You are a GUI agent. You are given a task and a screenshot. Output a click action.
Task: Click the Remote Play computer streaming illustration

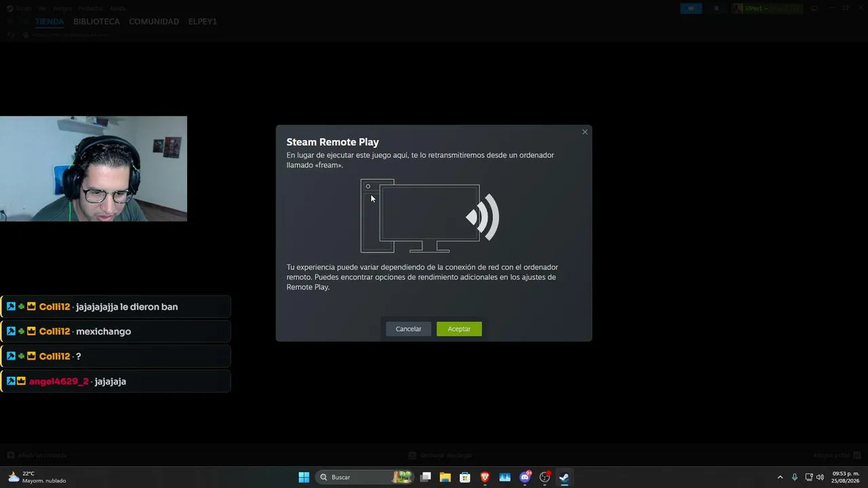point(430,216)
